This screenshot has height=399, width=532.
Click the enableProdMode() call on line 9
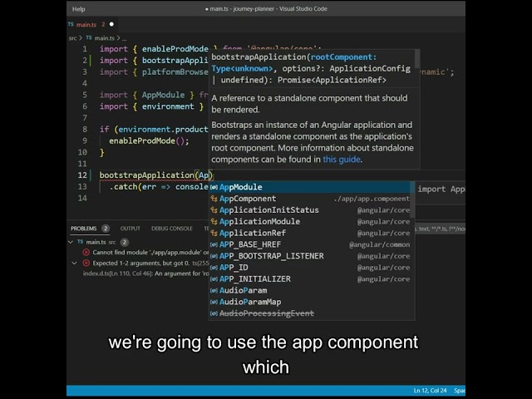[149, 140]
